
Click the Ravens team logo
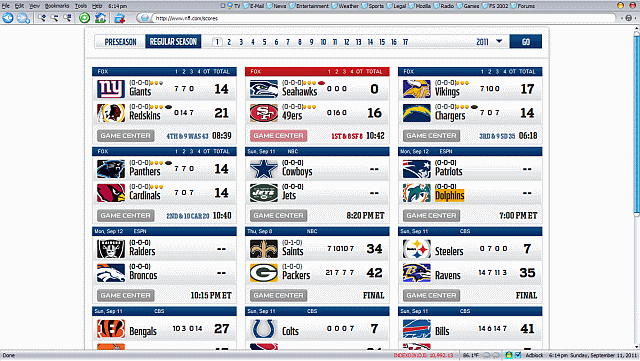[416, 273]
